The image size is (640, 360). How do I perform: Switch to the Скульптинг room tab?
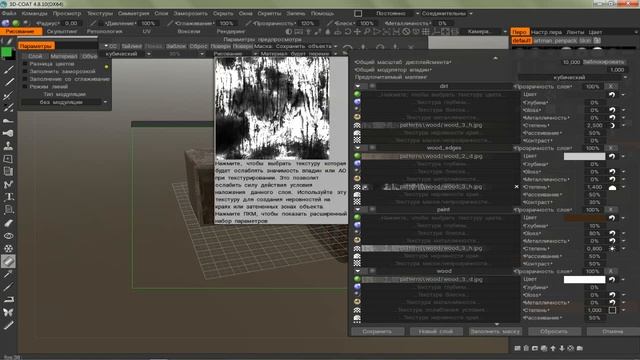[62, 31]
